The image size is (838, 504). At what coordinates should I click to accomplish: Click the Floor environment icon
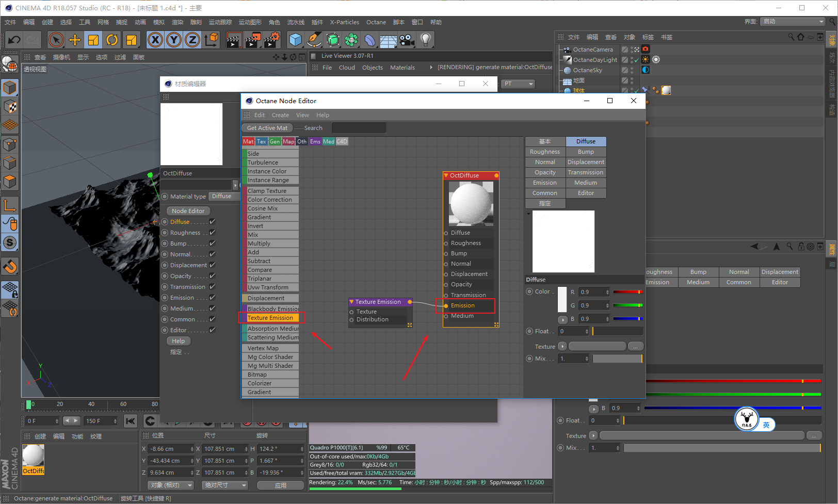[389, 40]
